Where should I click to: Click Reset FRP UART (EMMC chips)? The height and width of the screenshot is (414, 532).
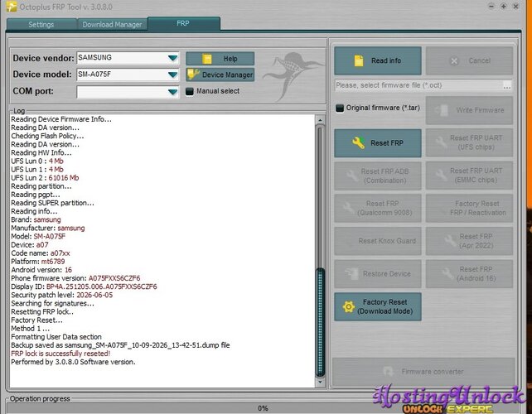click(469, 176)
